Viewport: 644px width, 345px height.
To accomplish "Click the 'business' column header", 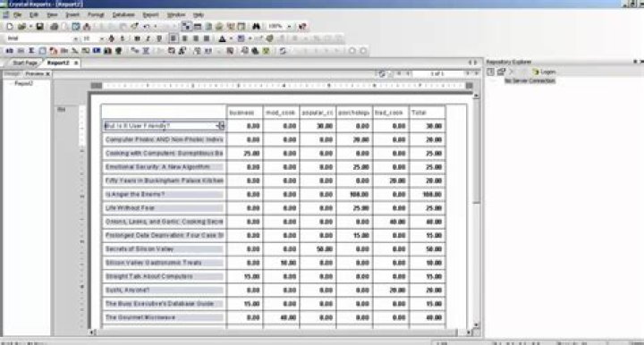I will click(x=241, y=113).
